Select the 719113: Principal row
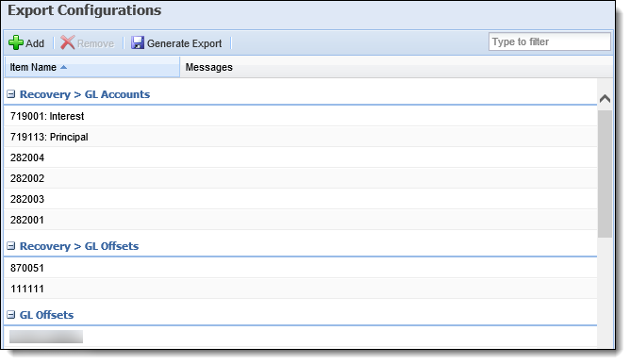 tap(301, 137)
